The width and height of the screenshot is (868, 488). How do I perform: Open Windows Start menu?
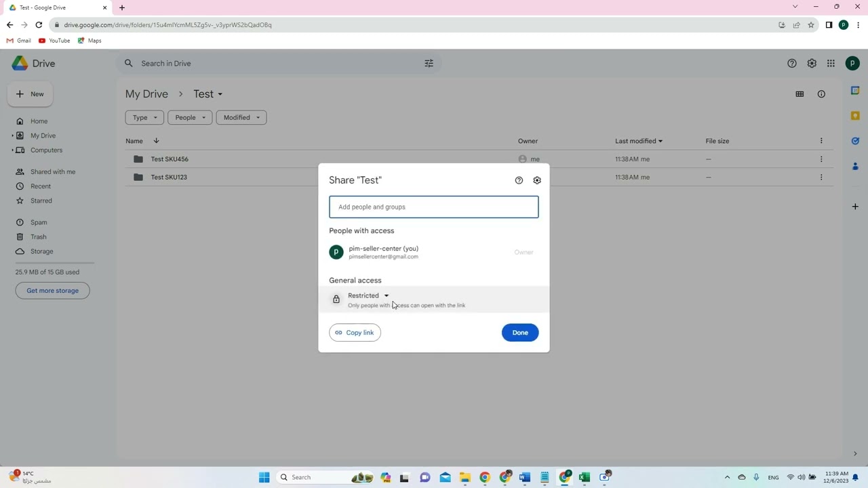click(264, 477)
